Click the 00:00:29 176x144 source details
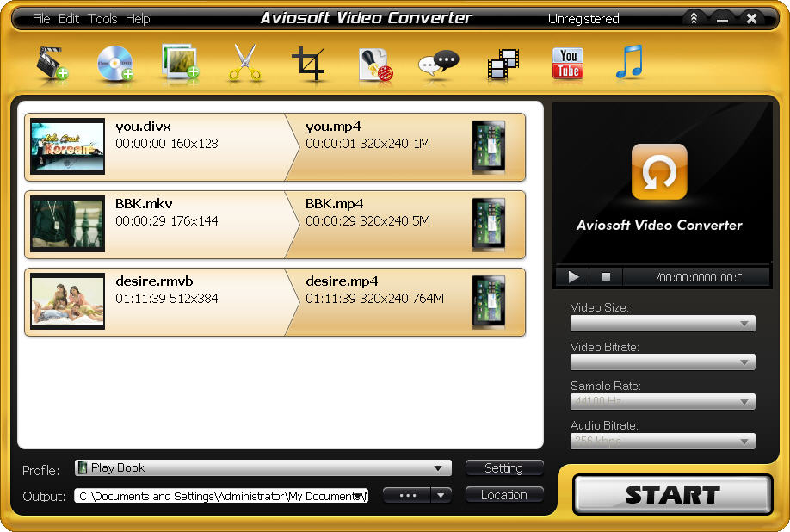 pos(167,221)
